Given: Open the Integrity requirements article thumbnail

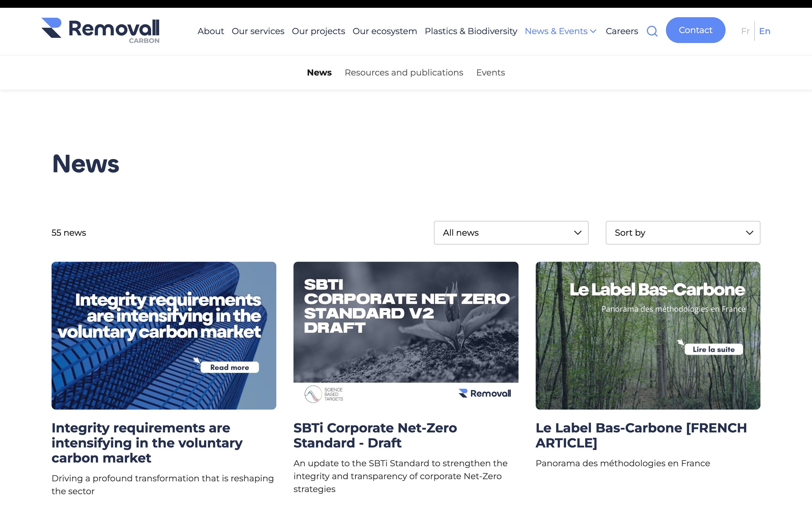Looking at the screenshot, I should click(164, 335).
